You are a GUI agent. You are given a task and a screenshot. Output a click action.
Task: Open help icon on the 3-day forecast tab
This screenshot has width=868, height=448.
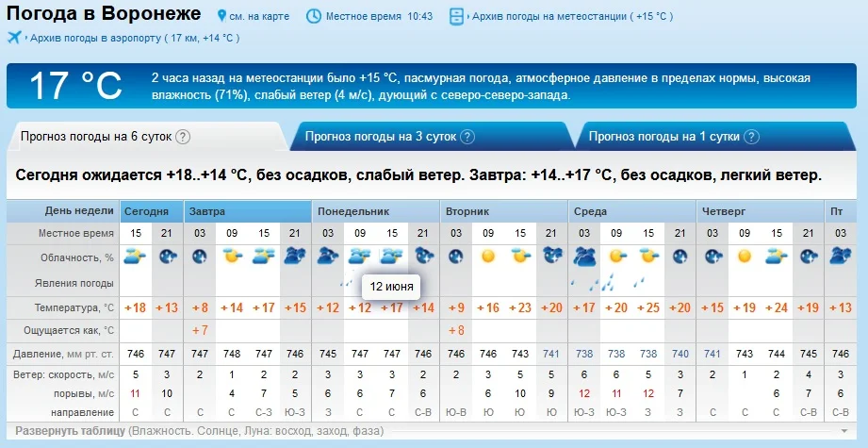(467, 137)
